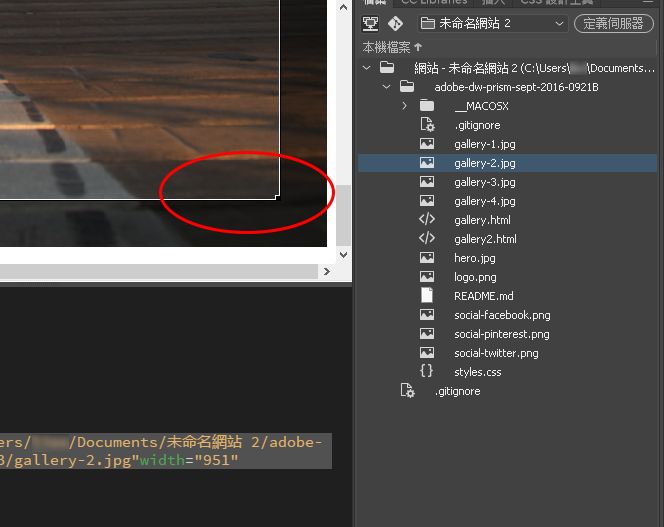Select the highlighted gallery-2.jpg file name
The height and width of the screenshot is (527, 664).
485,163
